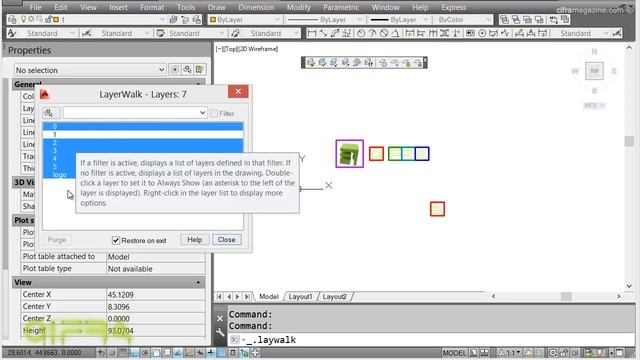The width and height of the screenshot is (640, 360).
Task: Click the command line close X button
Action: tap(220, 318)
